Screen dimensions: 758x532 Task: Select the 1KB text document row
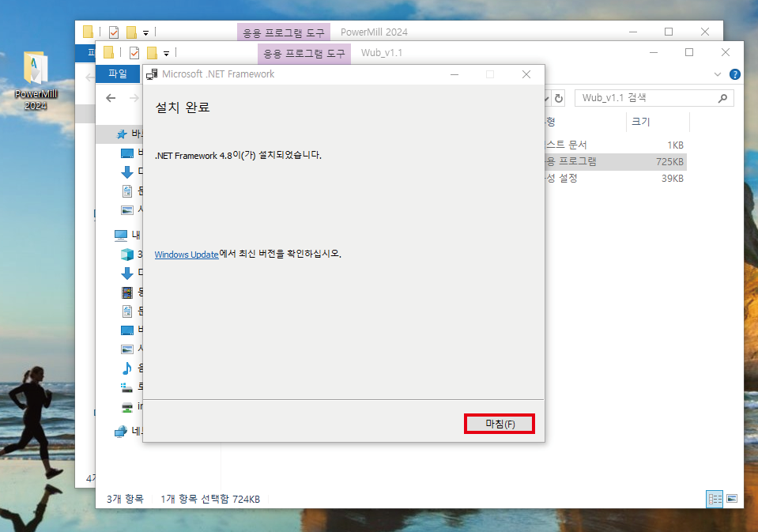616,145
